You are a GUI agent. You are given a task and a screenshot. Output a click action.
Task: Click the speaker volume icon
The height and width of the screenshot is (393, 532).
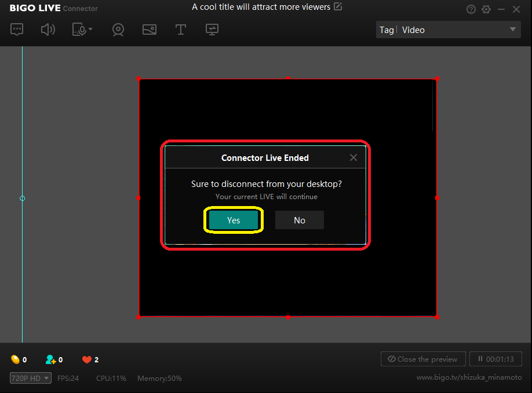point(48,30)
